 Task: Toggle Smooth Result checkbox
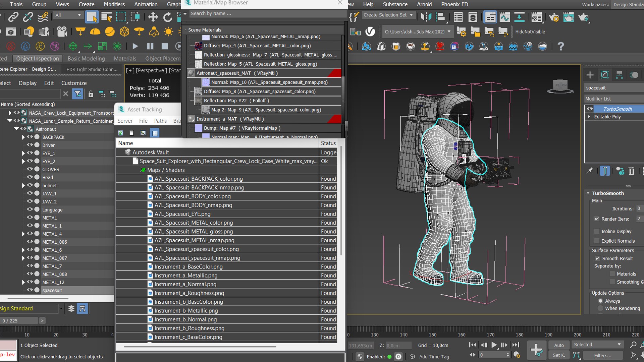(x=597, y=258)
